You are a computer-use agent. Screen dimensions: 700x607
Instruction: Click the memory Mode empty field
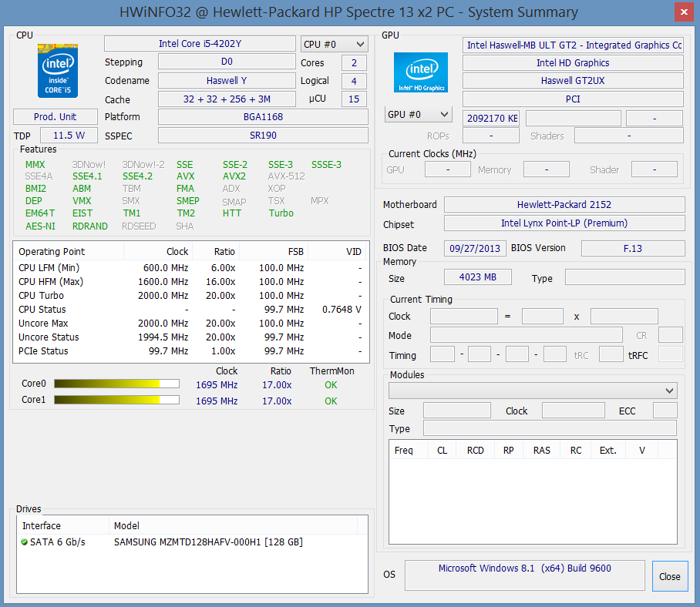[x=527, y=334]
